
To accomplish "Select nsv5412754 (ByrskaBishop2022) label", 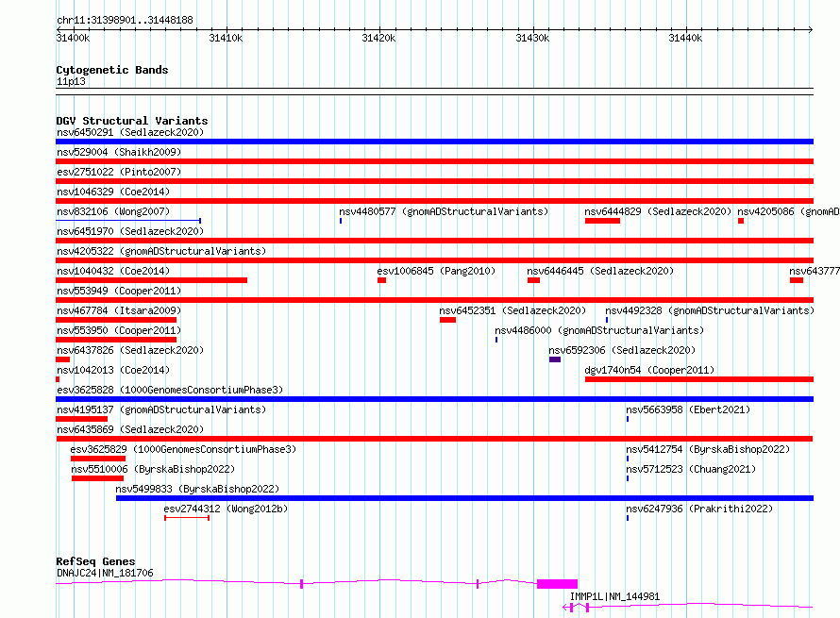I will (708, 449).
